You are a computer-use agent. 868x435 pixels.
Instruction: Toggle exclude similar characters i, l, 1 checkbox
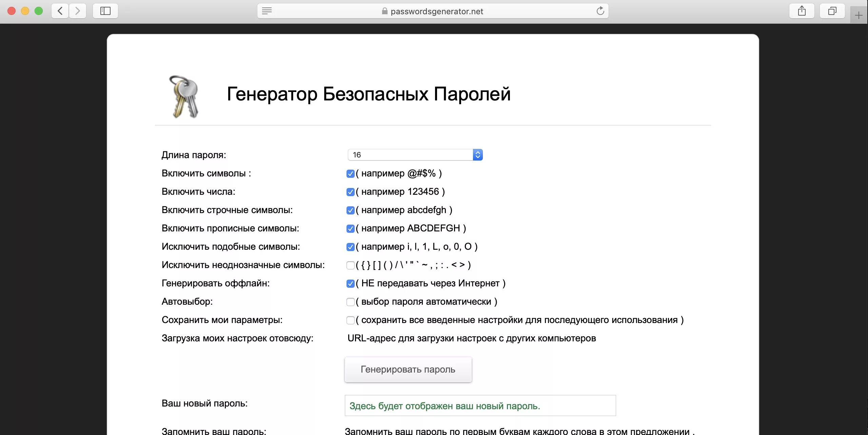click(x=350, y=247)
